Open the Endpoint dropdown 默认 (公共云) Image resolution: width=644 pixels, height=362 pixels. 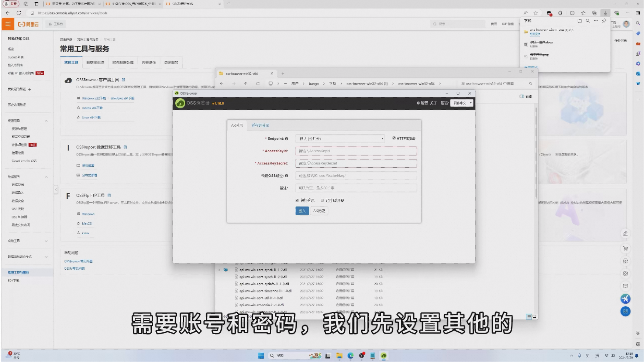click(x=340, y=139)
